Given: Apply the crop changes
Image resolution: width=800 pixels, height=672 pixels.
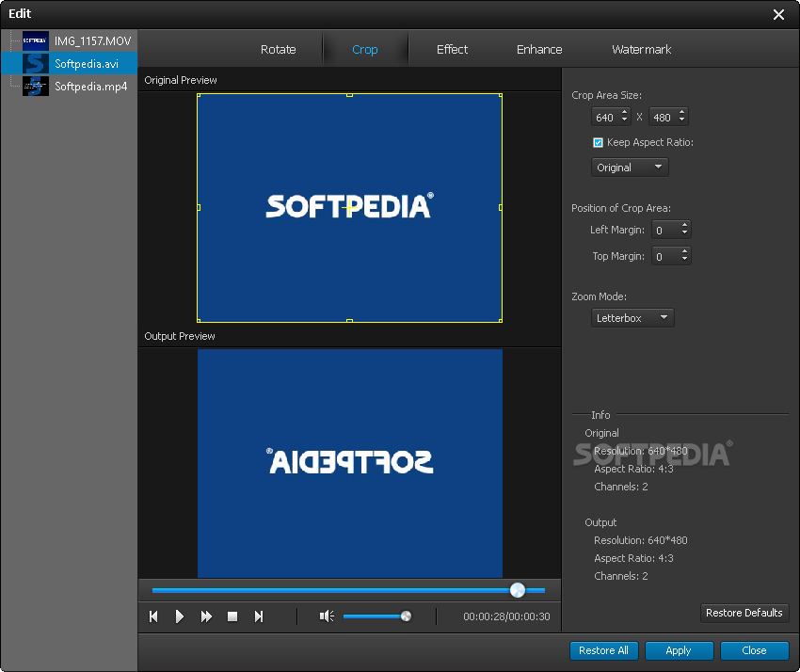Looking at the screenshot, I should coord(679,650).
